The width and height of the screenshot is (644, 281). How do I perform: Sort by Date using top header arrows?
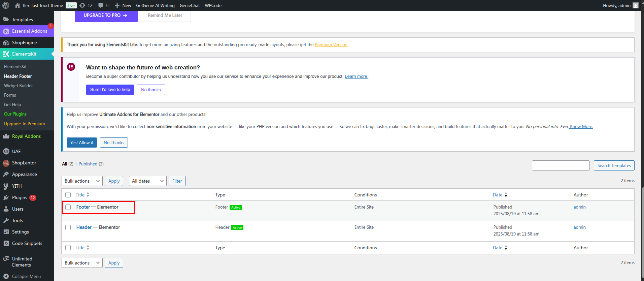pos(506,195)
